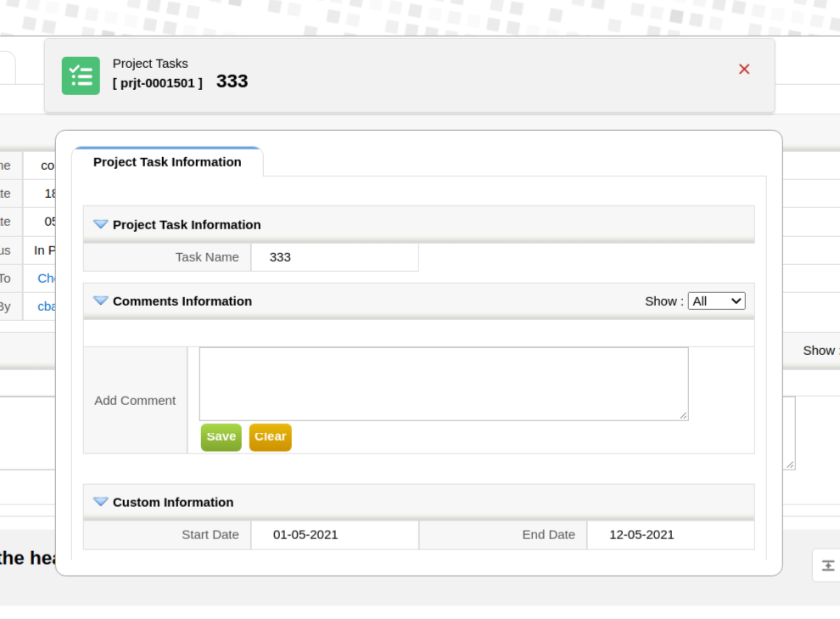Click the green Project Tasks checklist icon
Image resolution: width=840 pixels, height=619 pixels.
point(81,76)
